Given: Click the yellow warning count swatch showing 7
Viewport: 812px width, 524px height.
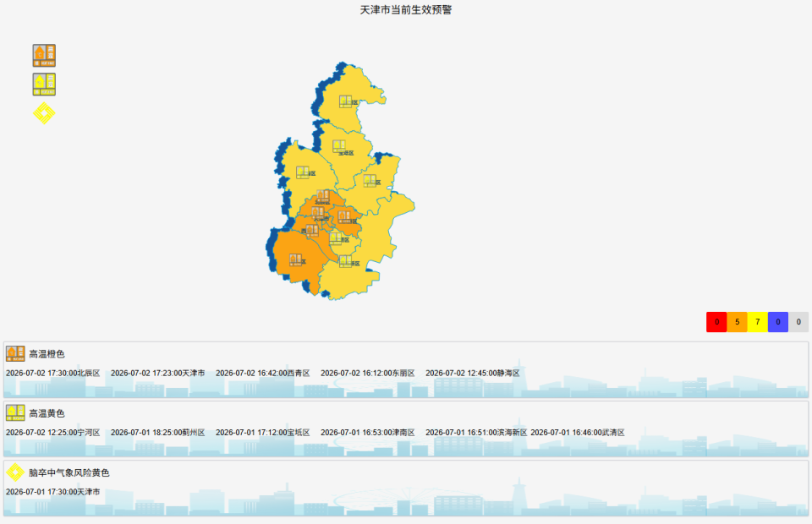Looking at the screenshot, I should point(758,322).
